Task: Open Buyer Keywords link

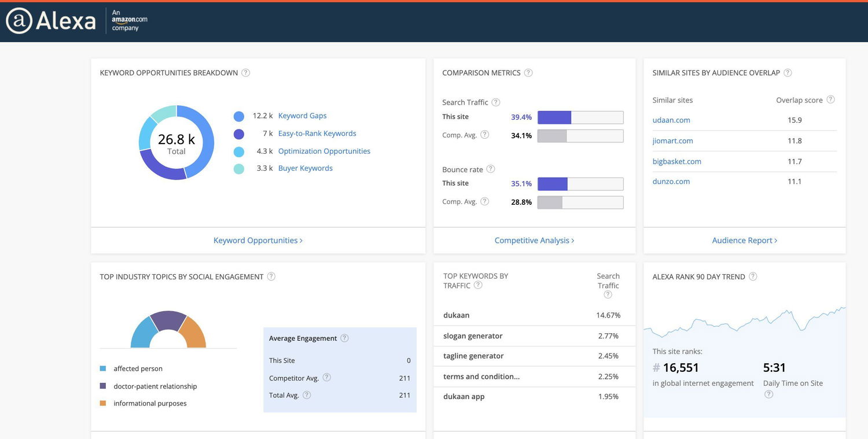Action: click(306, 168)
